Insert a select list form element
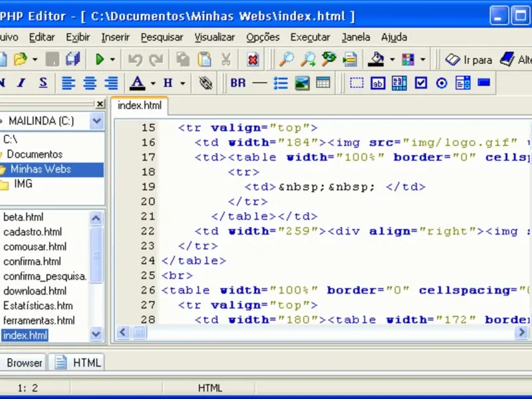This screenshot has height=399, width=532. click(463, 82)
